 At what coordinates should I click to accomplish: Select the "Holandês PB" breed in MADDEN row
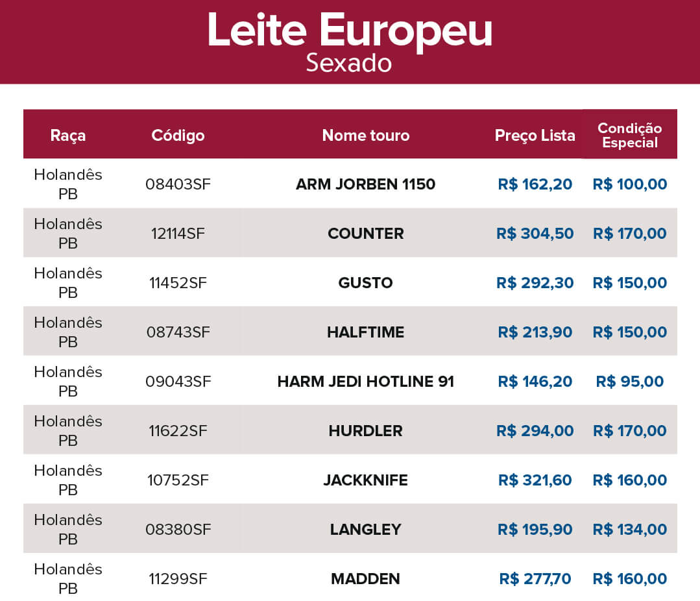[68, 579]
